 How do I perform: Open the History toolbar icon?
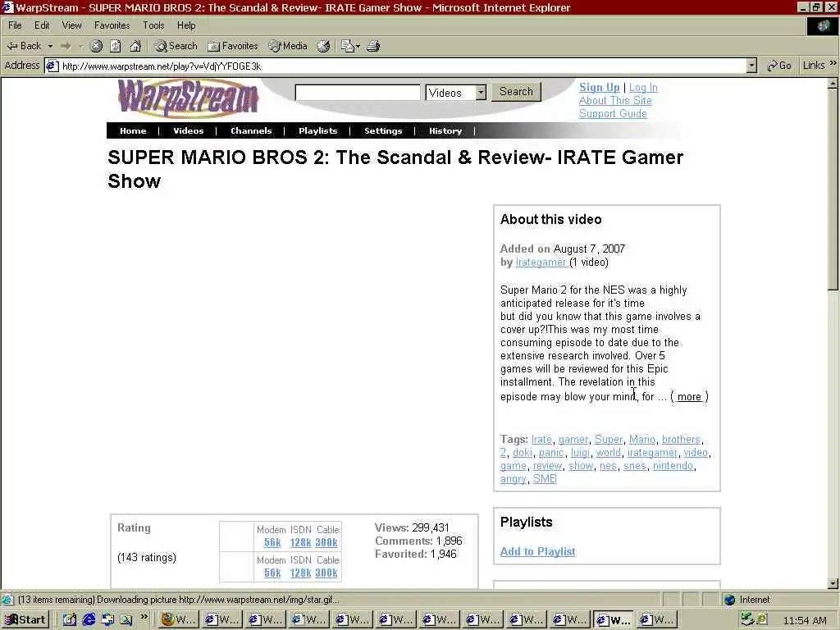click(x=323, y=46)
